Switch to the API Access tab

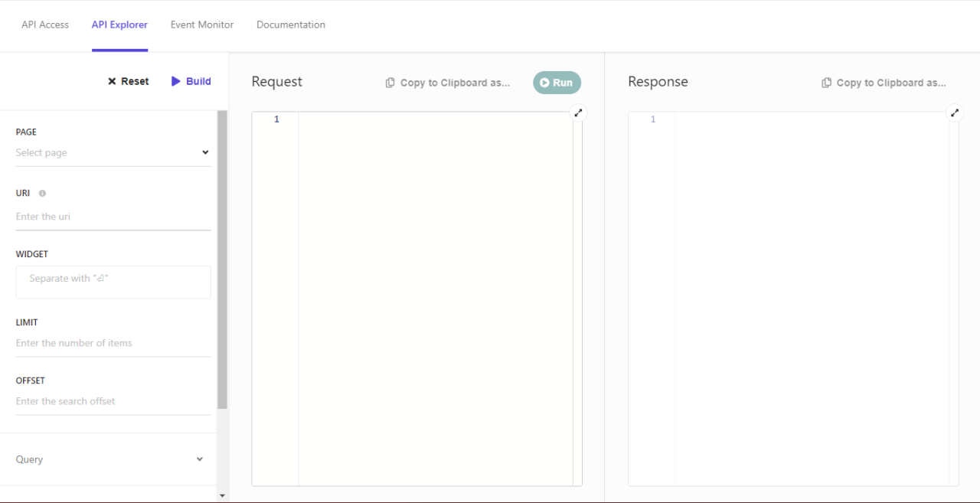coord(44,24)
